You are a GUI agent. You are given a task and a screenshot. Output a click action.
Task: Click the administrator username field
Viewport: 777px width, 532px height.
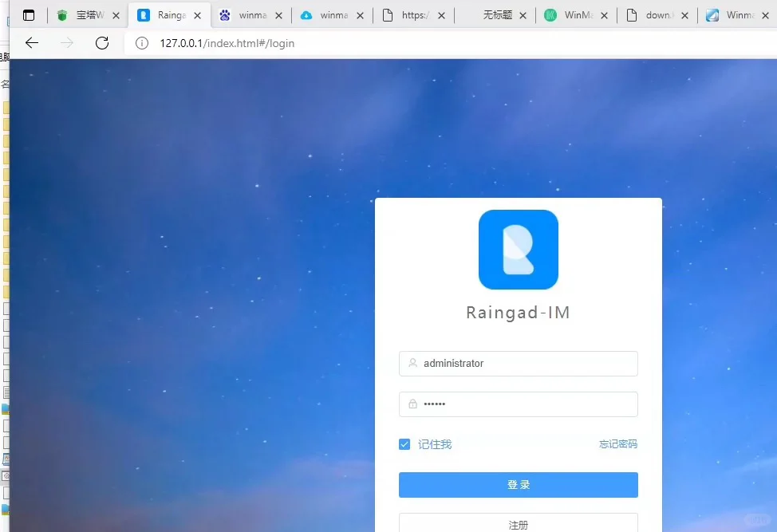pos(519,364)
